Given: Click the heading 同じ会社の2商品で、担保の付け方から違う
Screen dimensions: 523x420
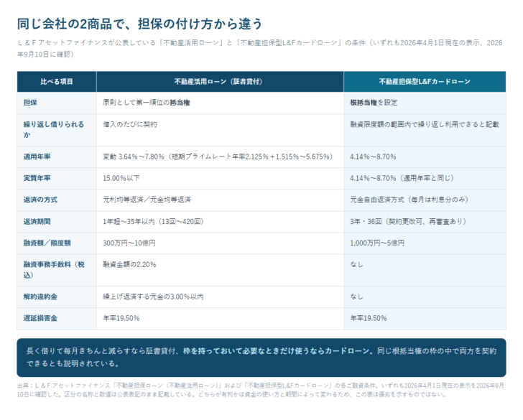Looking at the screenshot, I should coord(140,24).
